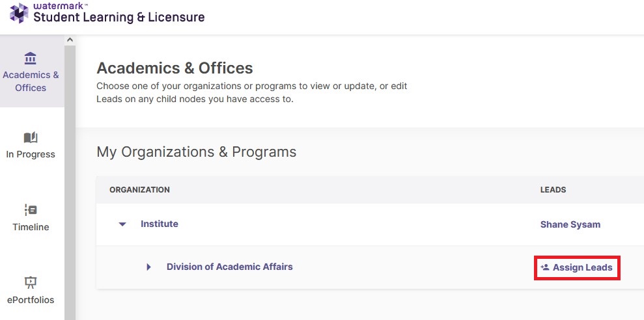Image resolution: width=644 pixels, height=320 pixels.
Task: Open the Institute organization link
Action: pos(160,224)
